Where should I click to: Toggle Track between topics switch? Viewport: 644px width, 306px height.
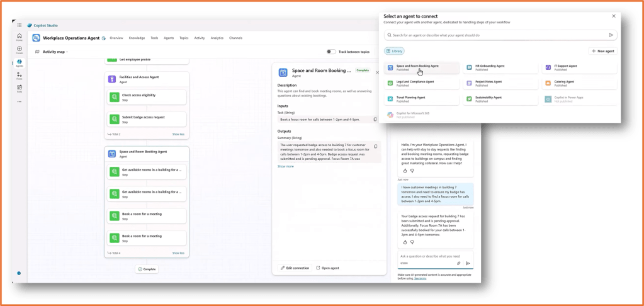pyautogui.click(x=331, y=52)
